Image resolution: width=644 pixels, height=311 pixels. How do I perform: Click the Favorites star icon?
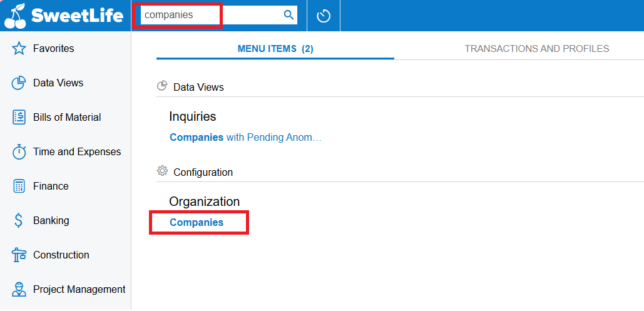click(x=19, y=48)
